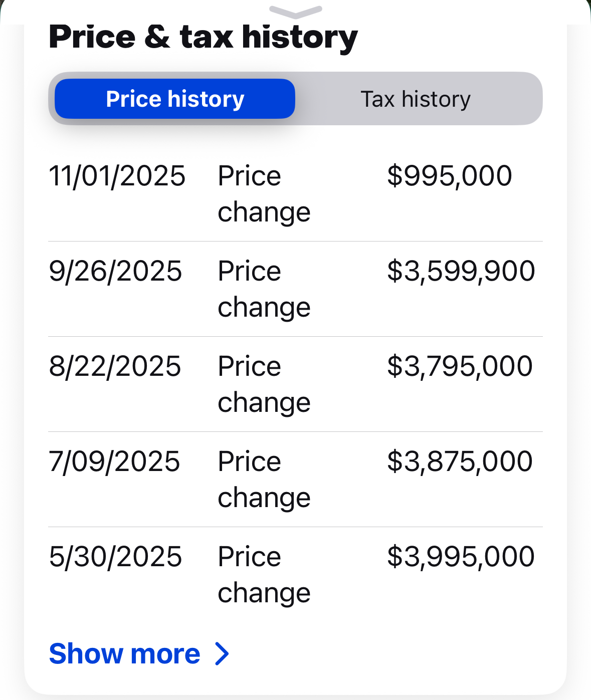Select the $3,995,000 price amount
The height and width of the screenshot is (700, 591).
point(461,557)
